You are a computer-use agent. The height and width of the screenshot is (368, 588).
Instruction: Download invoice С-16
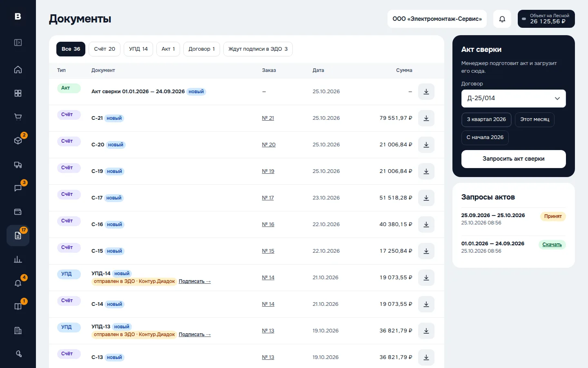tap(426, 224)
